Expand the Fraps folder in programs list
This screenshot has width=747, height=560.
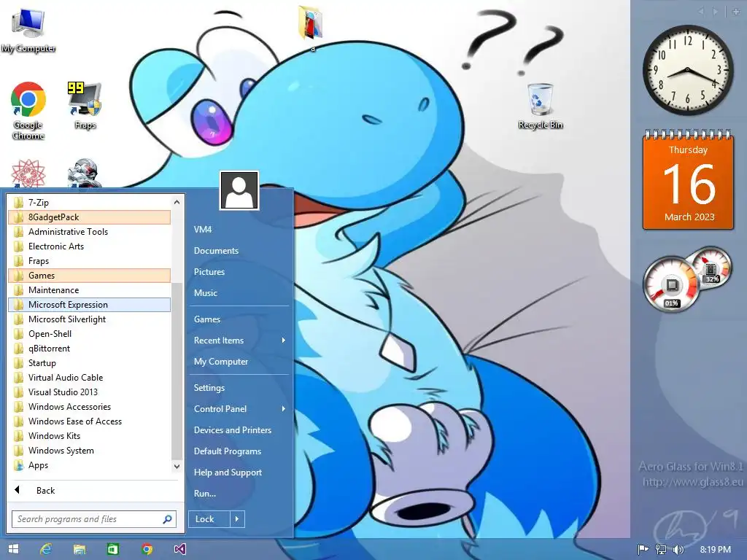click(89, 261)
